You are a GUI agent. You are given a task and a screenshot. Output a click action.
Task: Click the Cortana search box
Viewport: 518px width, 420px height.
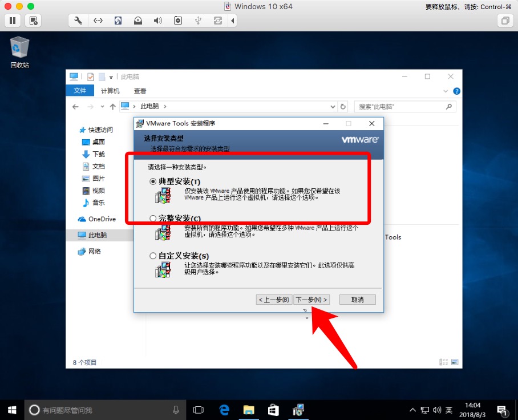105,410
